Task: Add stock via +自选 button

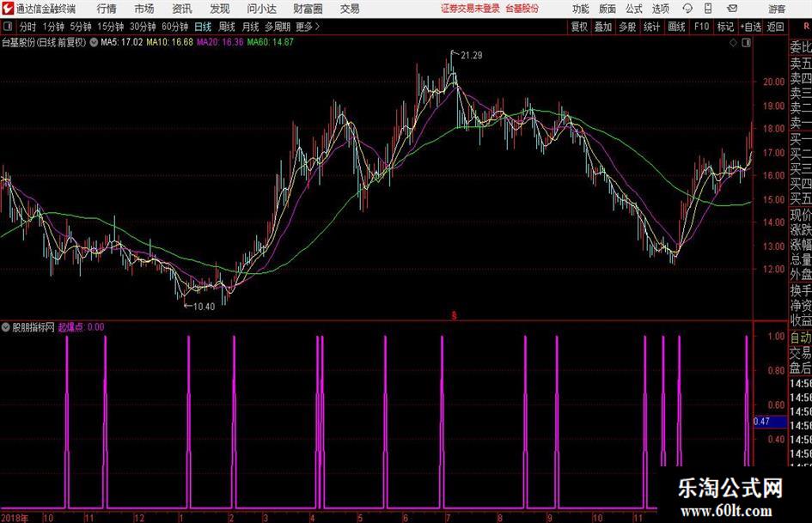Action: tap(750, 27)
